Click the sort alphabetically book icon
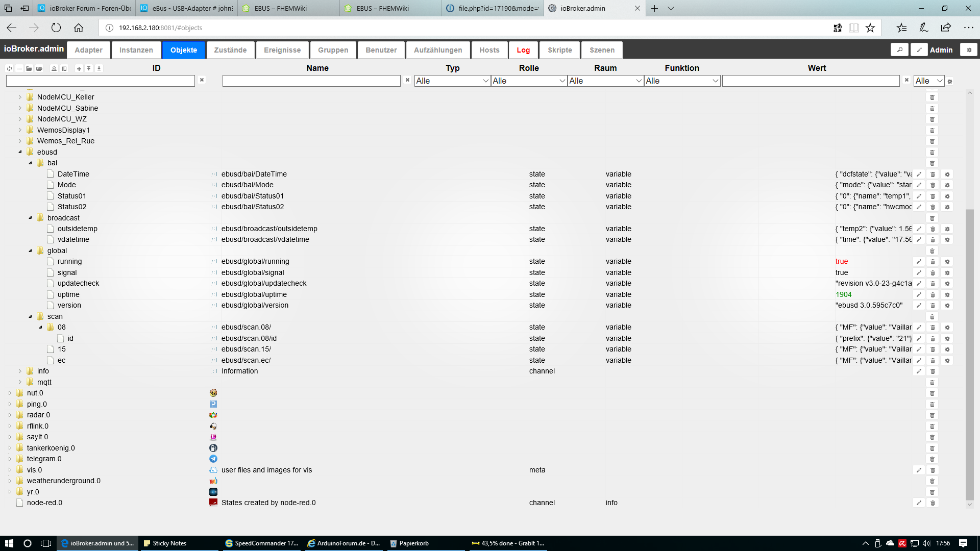980x551 pixels. click(64, 68)
